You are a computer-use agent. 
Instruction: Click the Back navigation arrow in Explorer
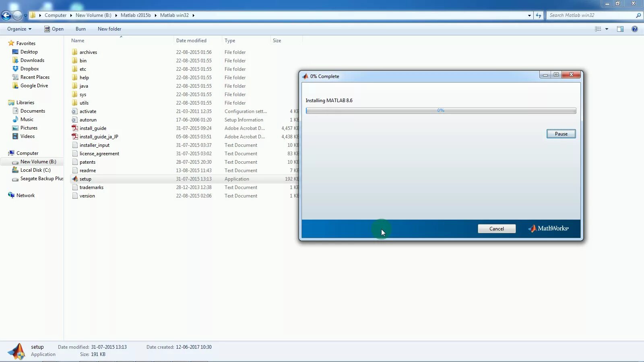[x=6, y=15]
